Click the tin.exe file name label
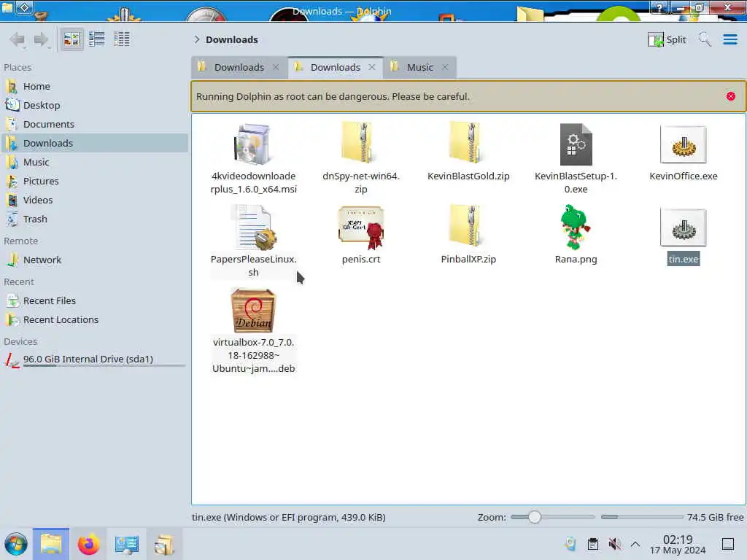This screenshot has width=747, height=560. coord(683,259)
